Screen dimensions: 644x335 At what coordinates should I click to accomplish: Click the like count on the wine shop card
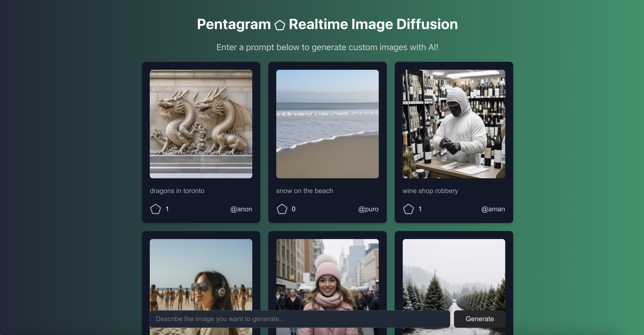pos(420,209)
